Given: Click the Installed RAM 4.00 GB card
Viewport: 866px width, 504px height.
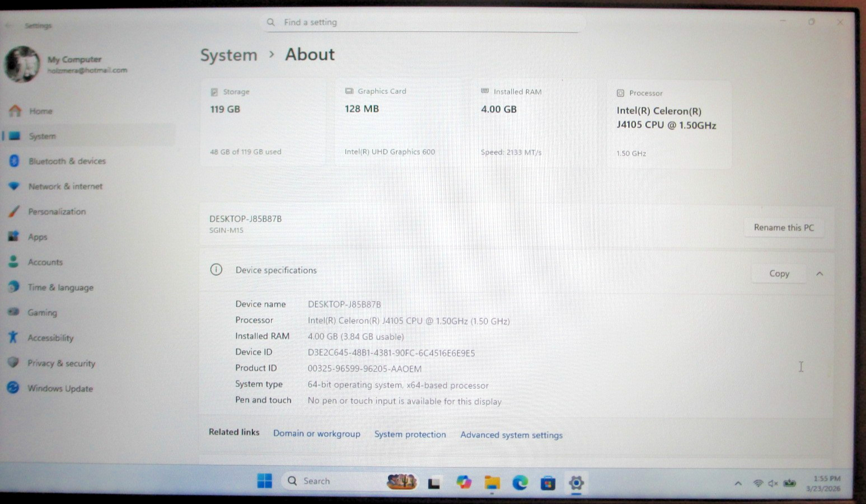Looking at the screenshot, I should coord(535,122).
